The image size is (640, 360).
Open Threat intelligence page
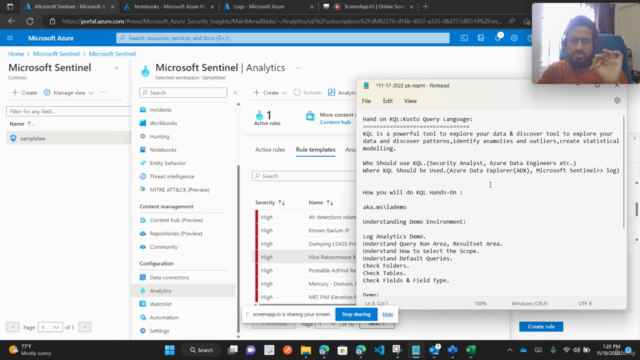click(x=171, y=176)
